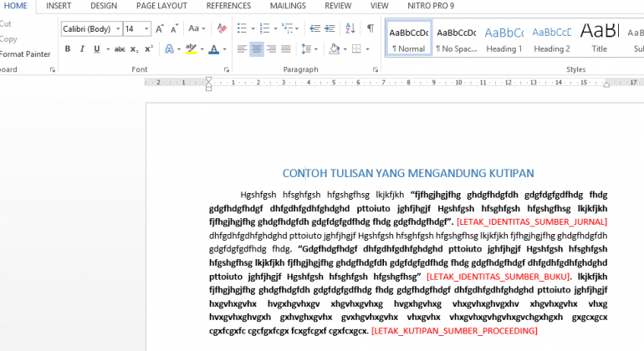Switch to the REFERENCES ribbon tab
The height and width of the screenshot is (351, 644).
click(x=228, y=6)
